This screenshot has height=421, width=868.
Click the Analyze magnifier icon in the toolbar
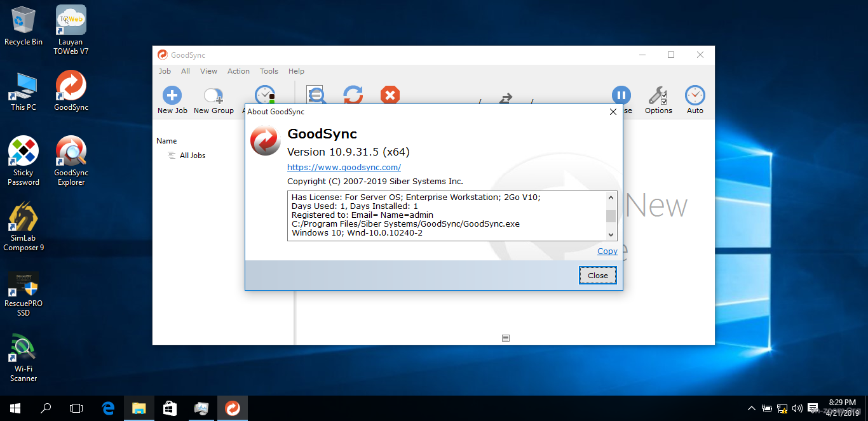pyautogui.click(x=316, y=95)
